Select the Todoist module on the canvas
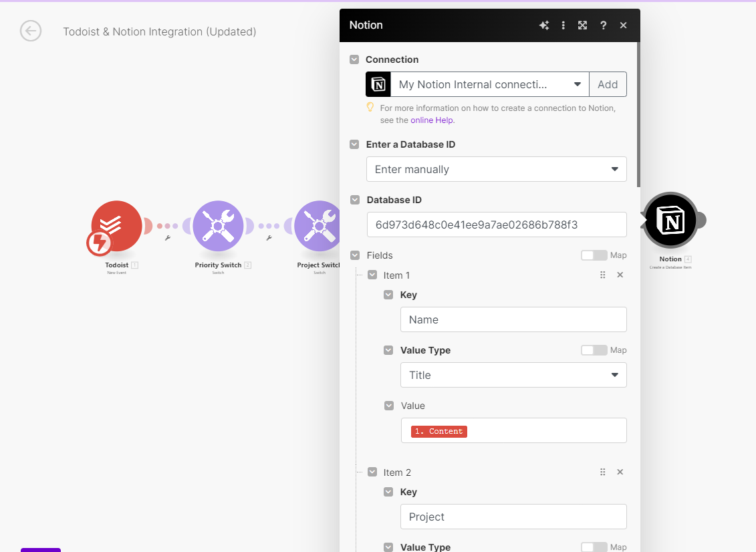The width and height of the screenshot is (756, 552). tap(117, 226)
